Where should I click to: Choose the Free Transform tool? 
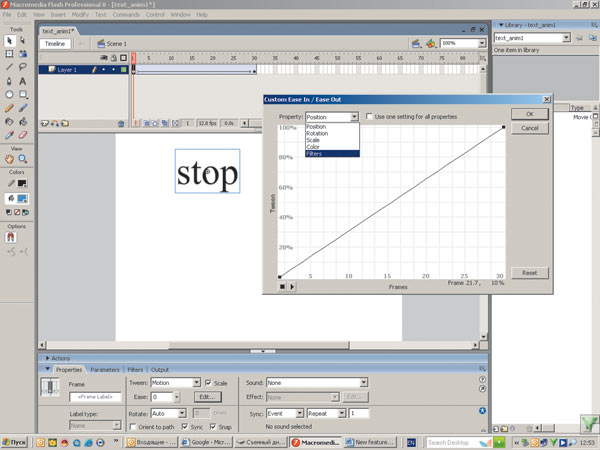click(10, 54)
